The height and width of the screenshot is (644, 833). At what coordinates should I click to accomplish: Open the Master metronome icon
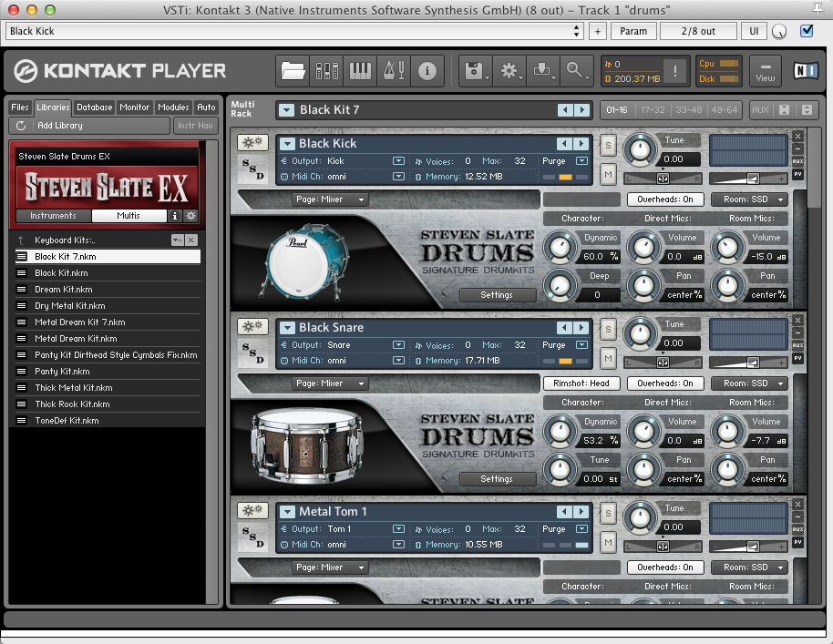pos(394,71)
